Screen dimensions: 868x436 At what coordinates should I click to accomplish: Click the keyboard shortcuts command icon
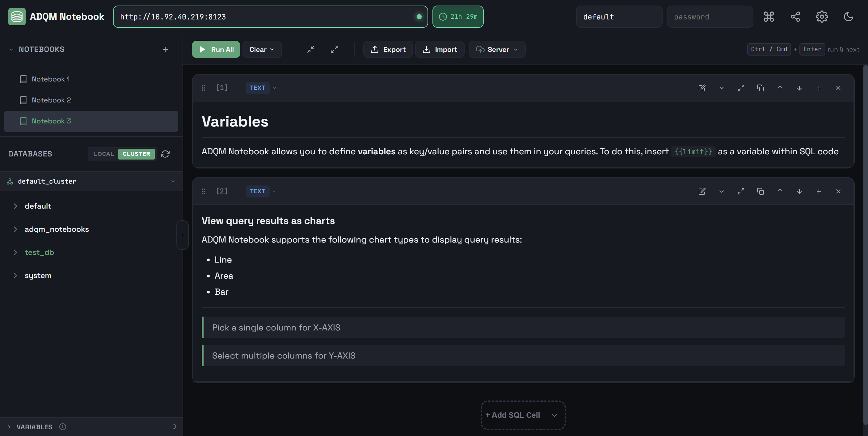[769, 16]
